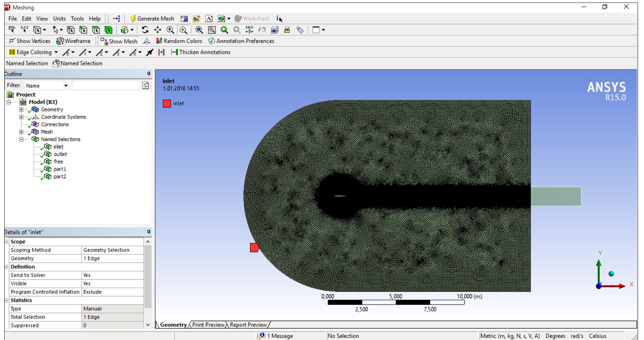The height and width of the screenshot is (340, 644).
Task: Expand the Geometry tree node
Action: [x=21, y=110]
